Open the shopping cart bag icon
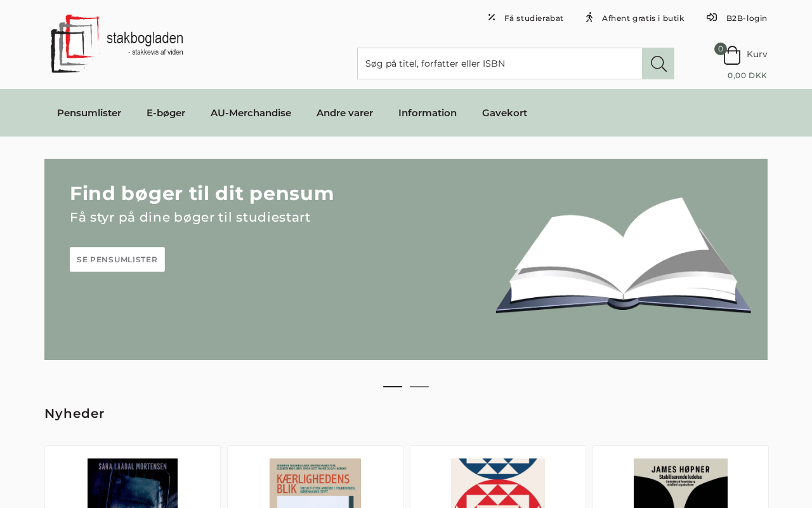 (x=732, y=55)
